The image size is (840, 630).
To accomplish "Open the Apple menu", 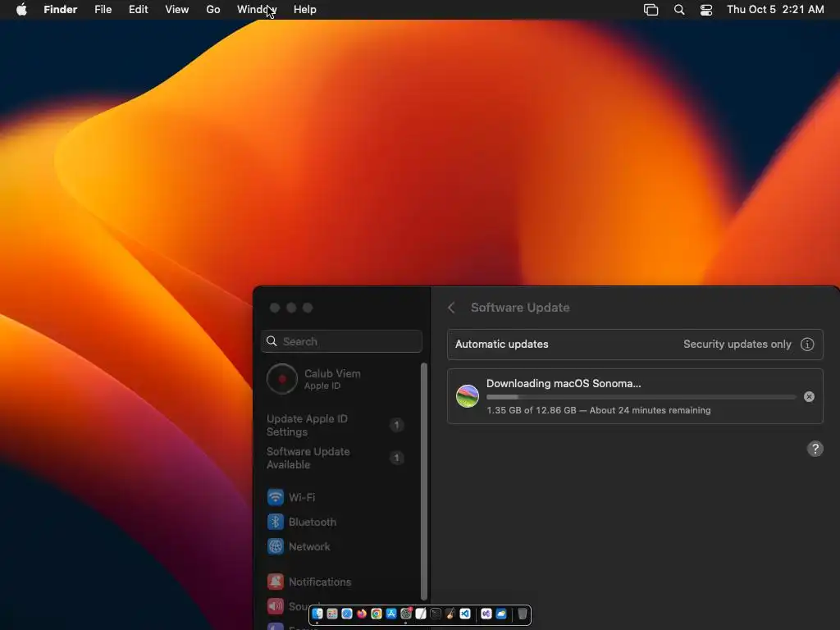I will [x=21, y=9].
